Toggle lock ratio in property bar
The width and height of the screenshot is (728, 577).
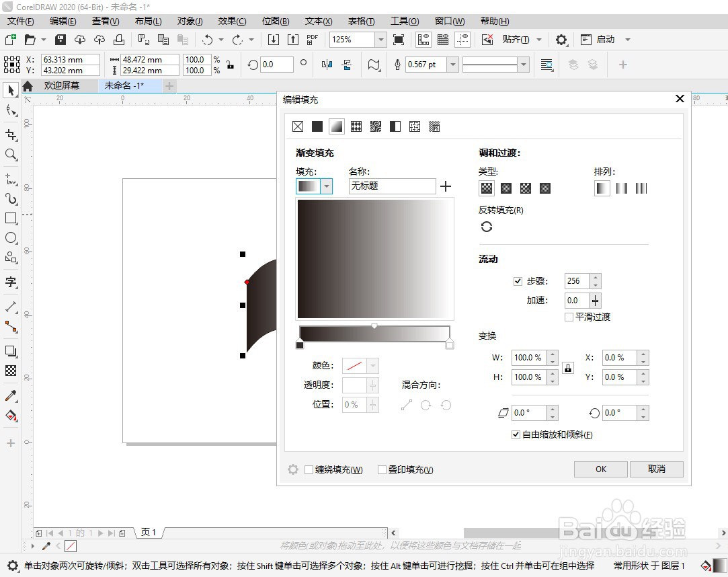230,65
